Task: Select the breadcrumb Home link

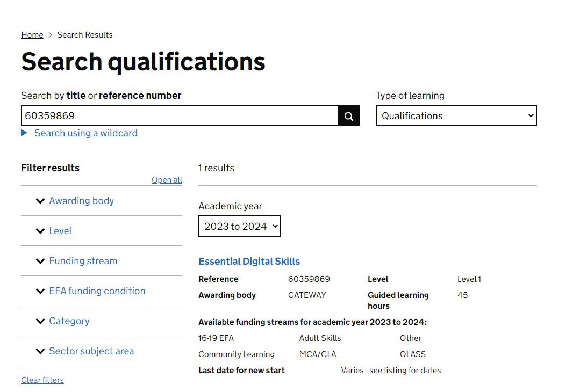Action: coord(32,34)
